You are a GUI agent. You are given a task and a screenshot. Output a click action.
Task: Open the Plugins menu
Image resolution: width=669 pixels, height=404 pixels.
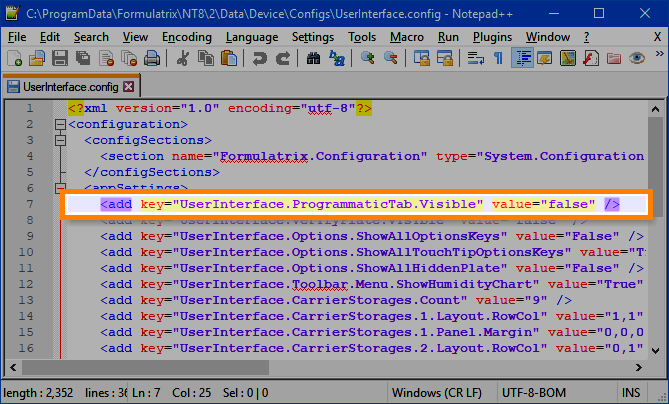coord(490,37)
